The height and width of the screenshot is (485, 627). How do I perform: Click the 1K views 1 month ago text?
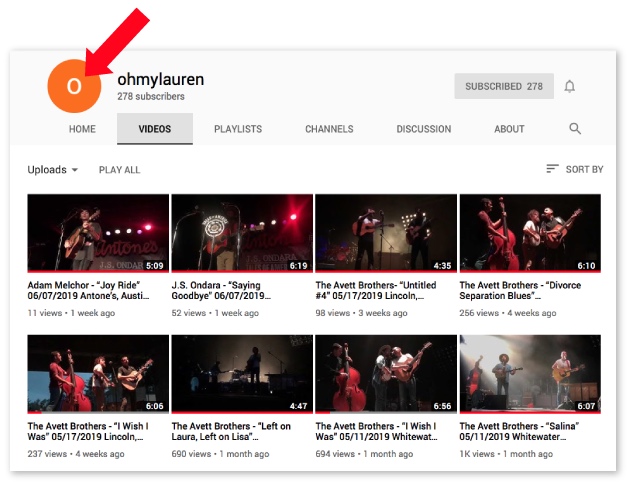[506, 453]
